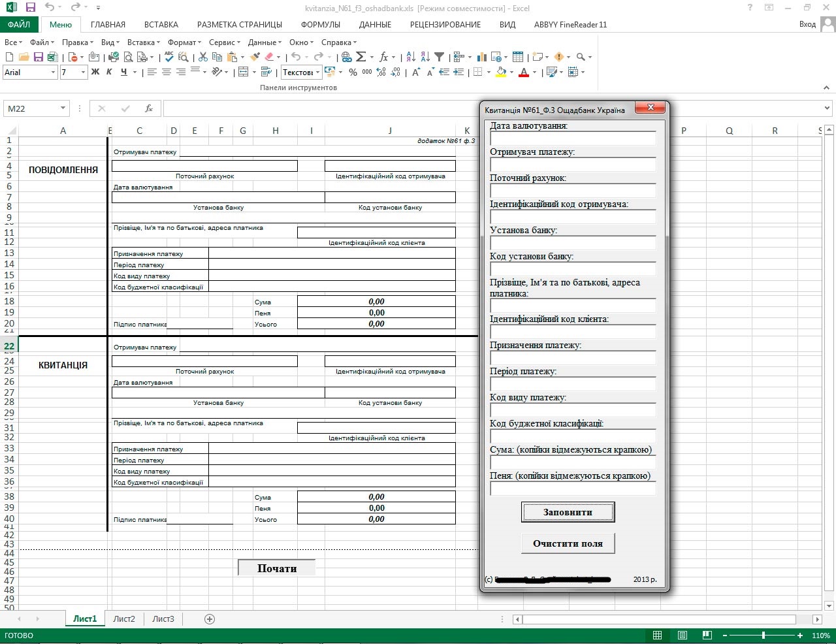Insert AutoSum sigma icon
This screenshot has width=836, height=644.
(361, 57)
